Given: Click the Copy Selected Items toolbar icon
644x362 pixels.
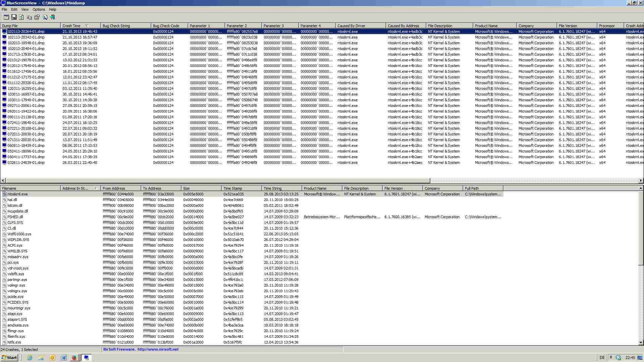Looking at the screenshot, I should pyautogui.click(x=29, y=17).
